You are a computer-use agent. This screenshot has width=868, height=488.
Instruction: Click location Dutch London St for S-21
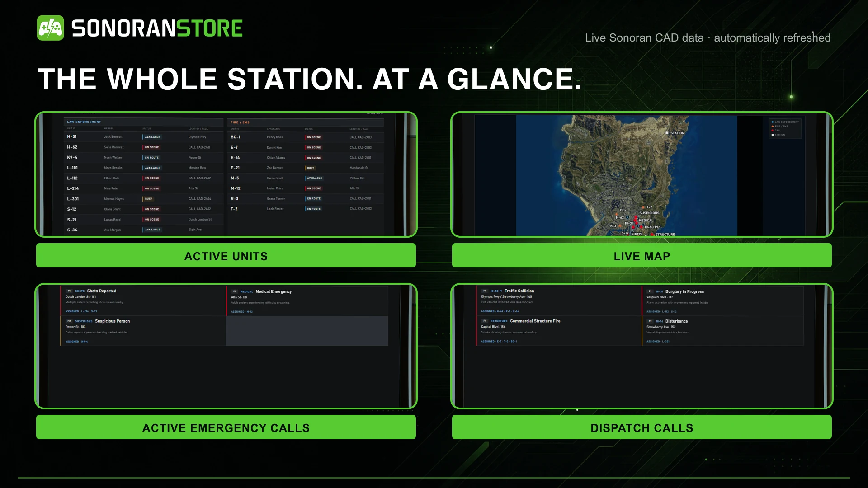pyautogui.click(x=200, y=220)
